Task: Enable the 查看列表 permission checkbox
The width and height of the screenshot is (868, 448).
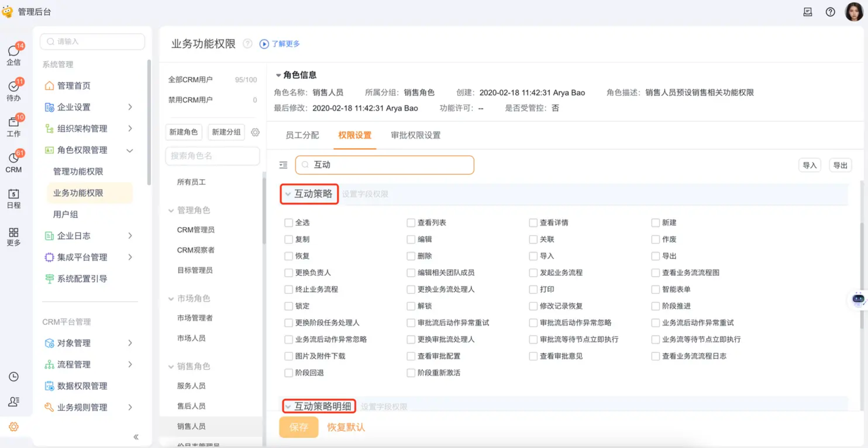Action: click(x=411, y=223)
